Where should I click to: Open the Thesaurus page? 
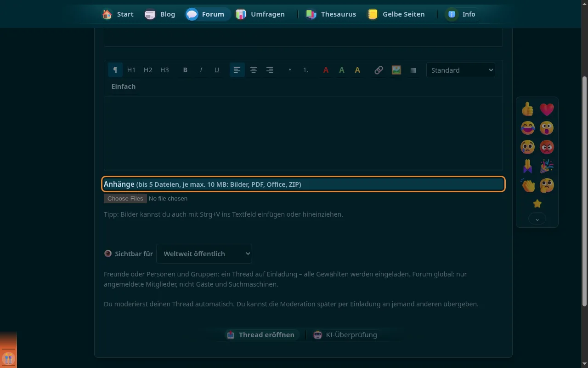coord(331,14)
